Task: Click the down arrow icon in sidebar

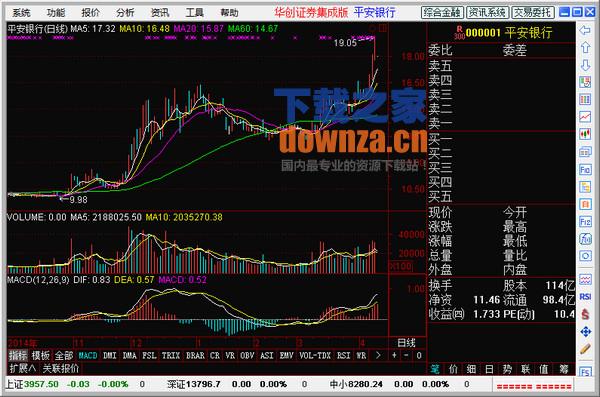Action: coord(585,65)
